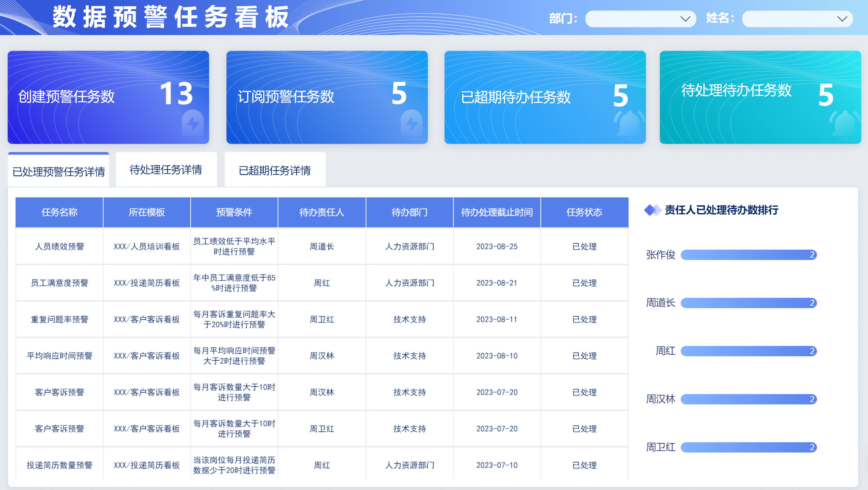Click the 创建预警任务数 value 13
Image resolution: width=868 pixels, height=490 pixels.
tap(176, 94)
